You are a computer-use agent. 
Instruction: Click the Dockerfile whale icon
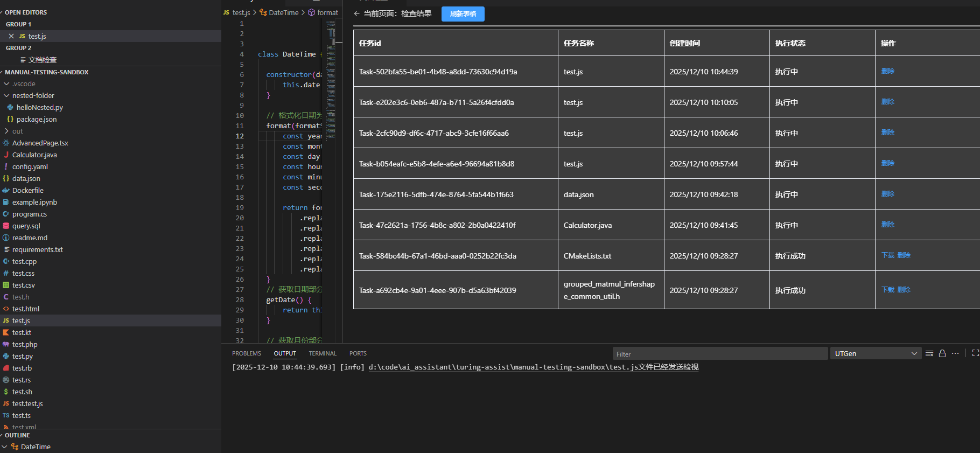[x=6, y=190]
